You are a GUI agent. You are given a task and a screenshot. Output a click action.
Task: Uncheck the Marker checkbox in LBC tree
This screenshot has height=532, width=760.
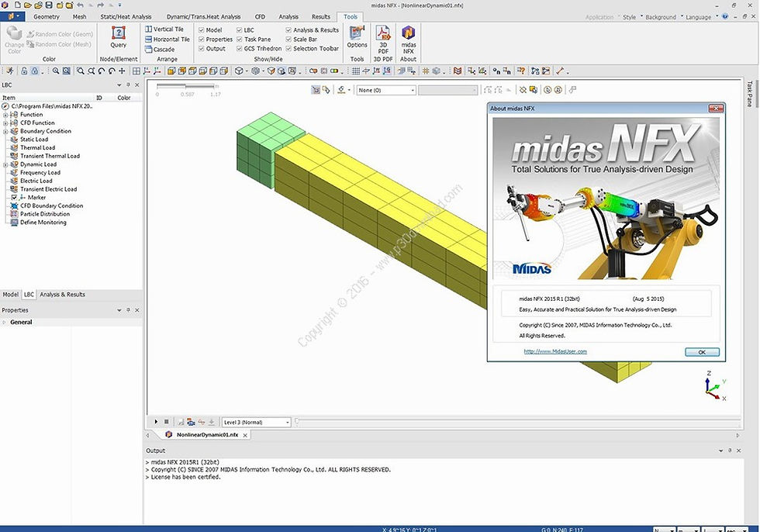(x=14, y=198)
